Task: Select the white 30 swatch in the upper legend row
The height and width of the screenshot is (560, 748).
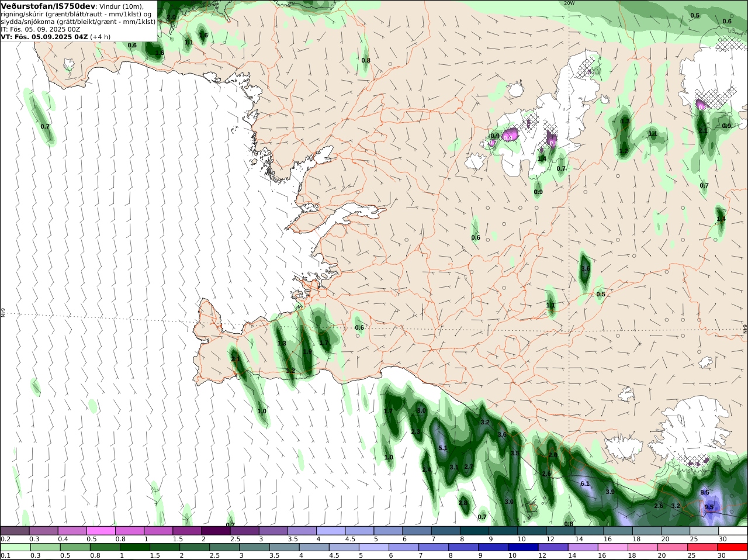Action: click(733, 531)
